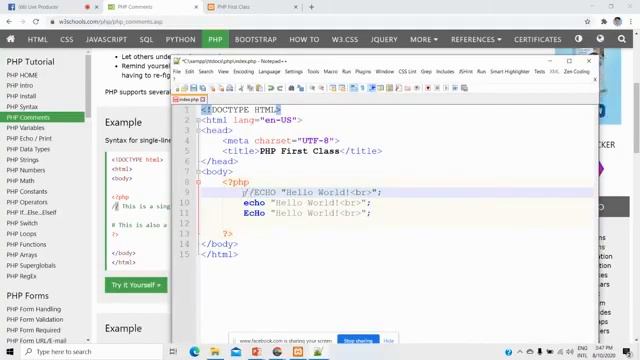Image resolution: width=640 pixels, height=360 pixels.
Task: Click the Chrome address bar URL
Action: [x=111, y=22]
